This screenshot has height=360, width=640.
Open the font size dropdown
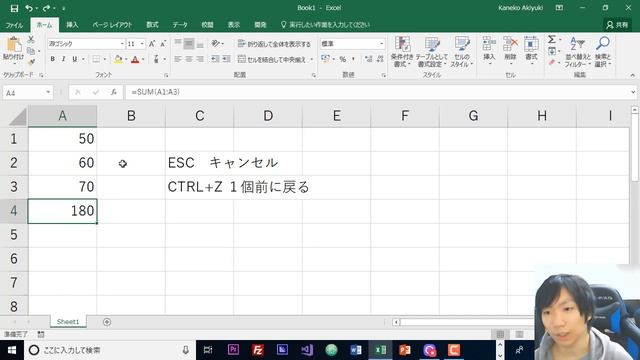[x=142, y=44]
